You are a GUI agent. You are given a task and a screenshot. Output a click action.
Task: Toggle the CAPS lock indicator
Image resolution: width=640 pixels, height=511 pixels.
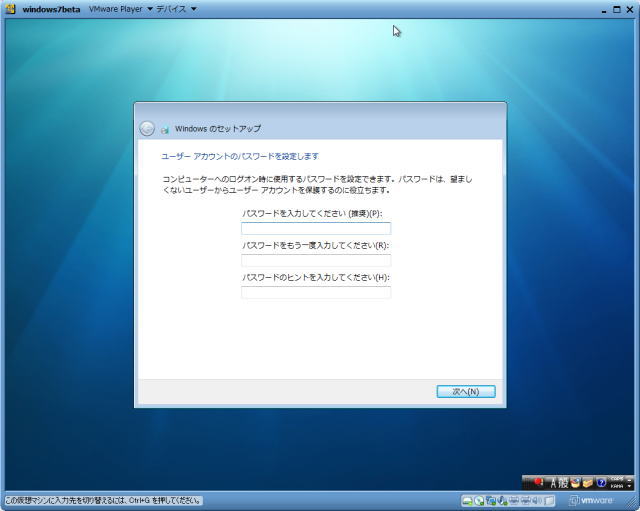[x=617, y=479]
